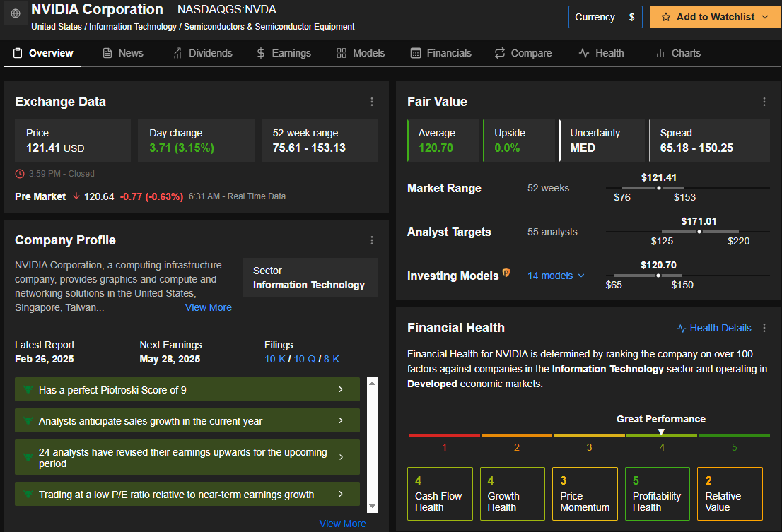Open Fair Value three-dot menu
The height and width of the screenshot is (532, 782).
coord(764,102)
